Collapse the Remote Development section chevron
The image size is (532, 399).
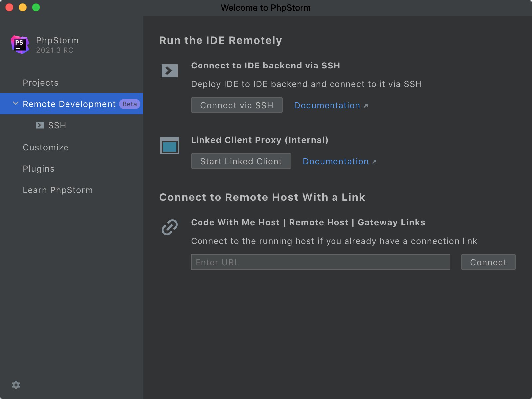15,104
